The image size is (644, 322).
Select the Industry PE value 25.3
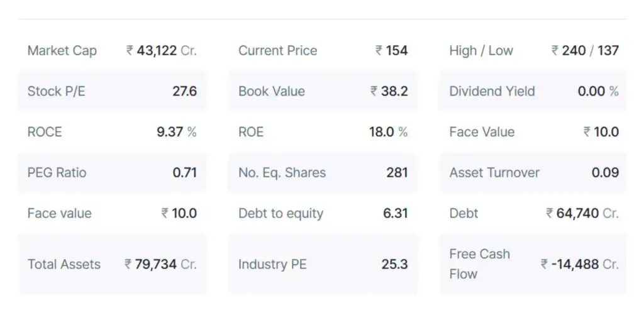click(x=394, y=265)
